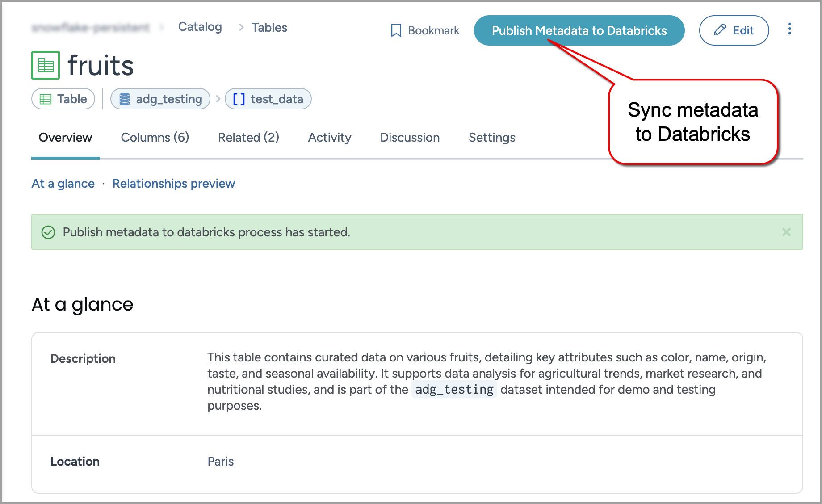The image size is (822, 504).
Task: Jump to Relationships preview section
Action: (x=173, y=184)
